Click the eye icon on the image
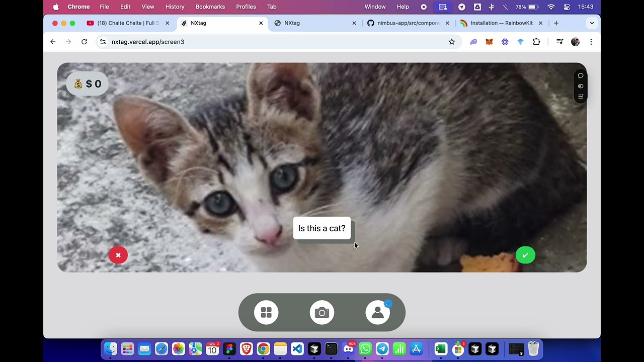 pyautogui.click(x=581, y=86)
